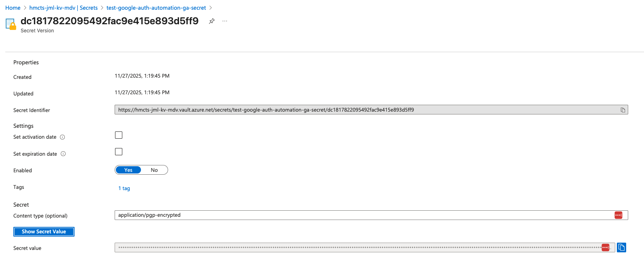Set Enabled toggle to No

(154, 170)
